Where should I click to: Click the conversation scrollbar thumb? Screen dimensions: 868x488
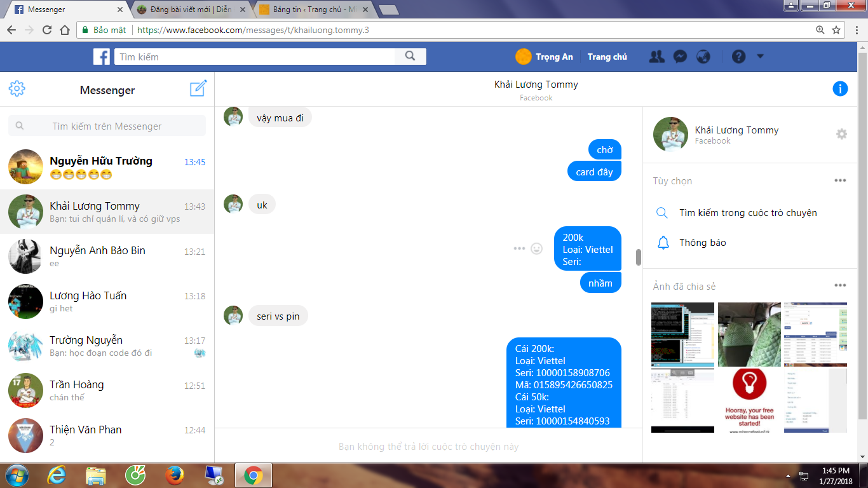click(x=638, y=257)
